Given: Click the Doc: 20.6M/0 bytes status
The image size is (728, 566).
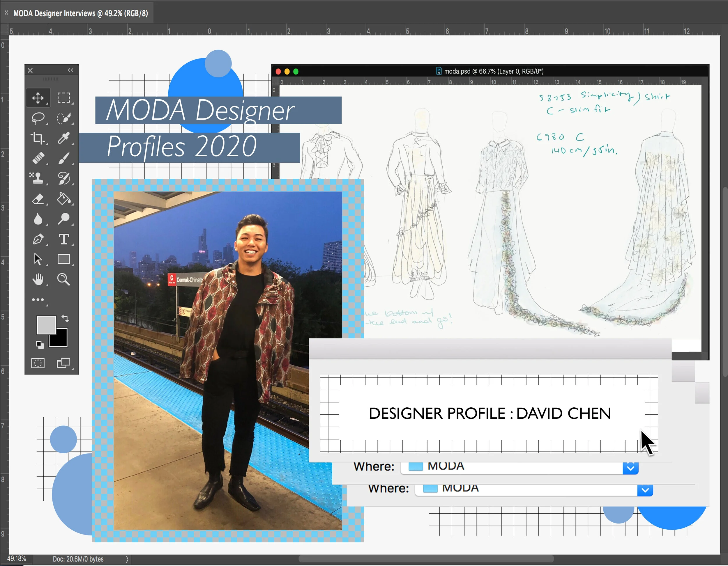Looking at the screenshot, I should tap(78, 559).
